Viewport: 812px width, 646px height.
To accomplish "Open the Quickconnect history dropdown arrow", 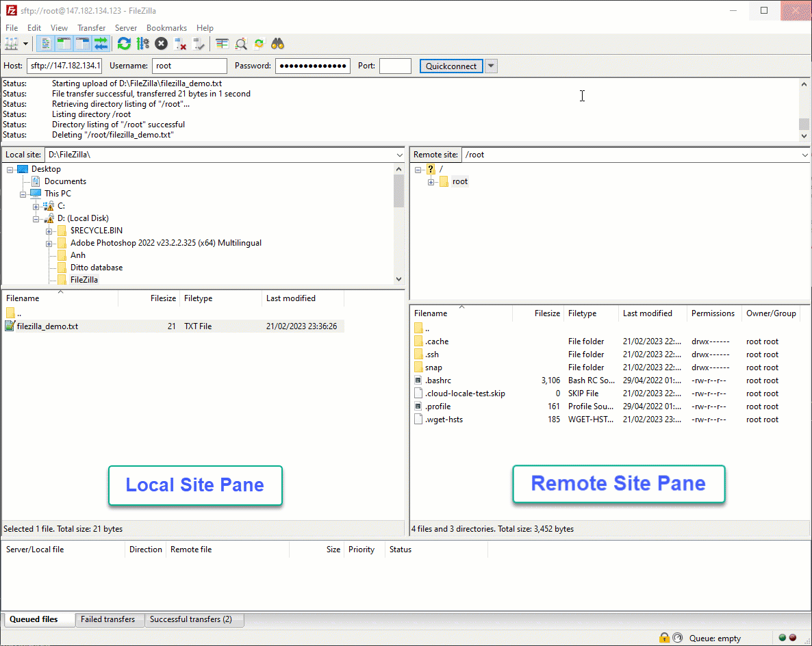I will (x=491, y=66).
